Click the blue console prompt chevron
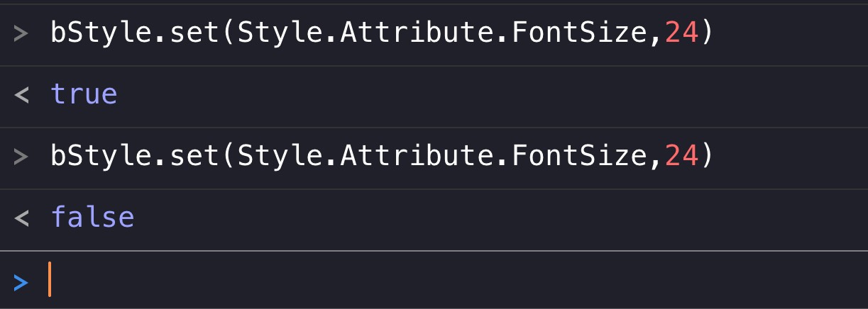Screen dimensions: 868x309 click(x=21, y=281)
